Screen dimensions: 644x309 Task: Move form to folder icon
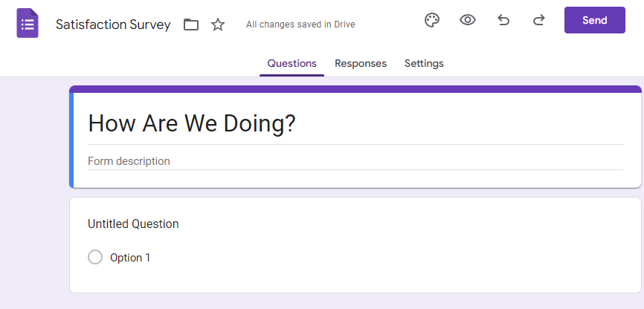[191, 25]
